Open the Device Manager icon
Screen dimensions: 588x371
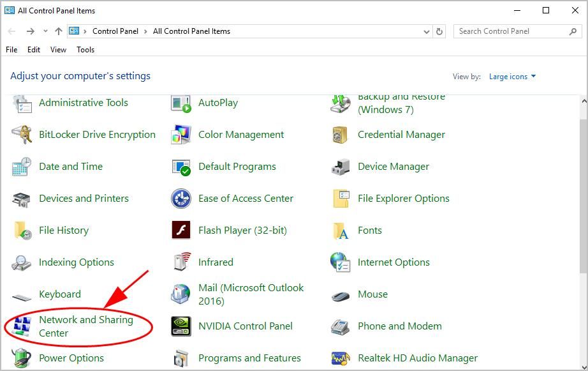tap(341, 167)
